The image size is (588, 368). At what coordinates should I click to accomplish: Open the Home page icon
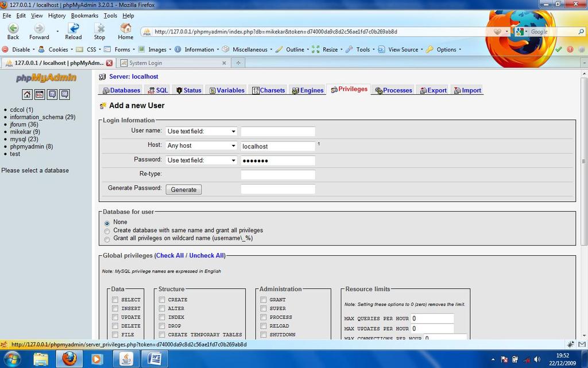[x=126, y=32]
